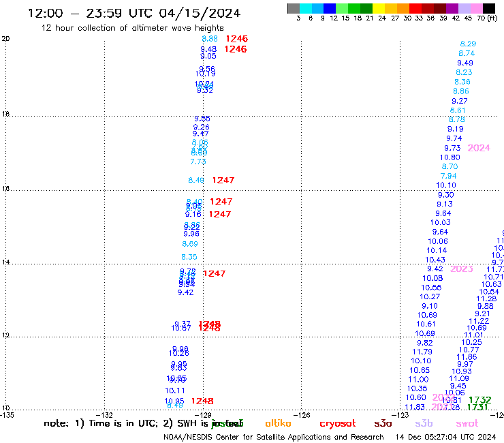Viewport: 504px width, 443px height.
Task: Click the green 1731 time label
Action: [x=477, y=408]
